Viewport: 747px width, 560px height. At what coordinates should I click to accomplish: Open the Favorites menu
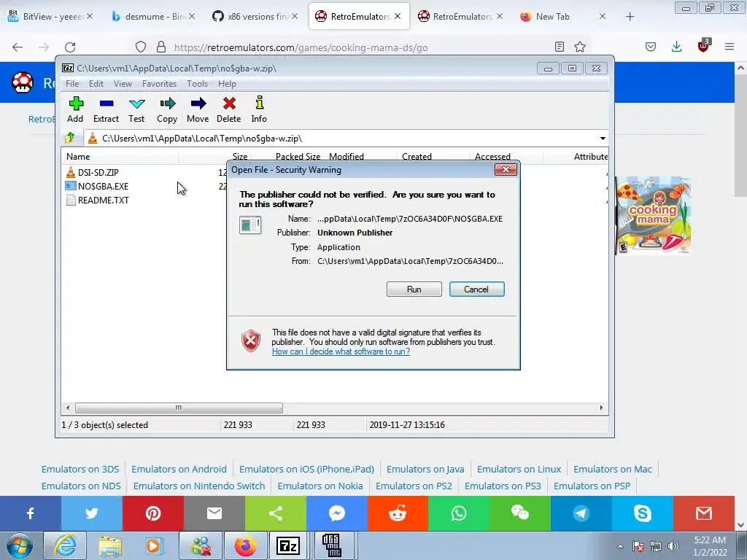(160, 84)
